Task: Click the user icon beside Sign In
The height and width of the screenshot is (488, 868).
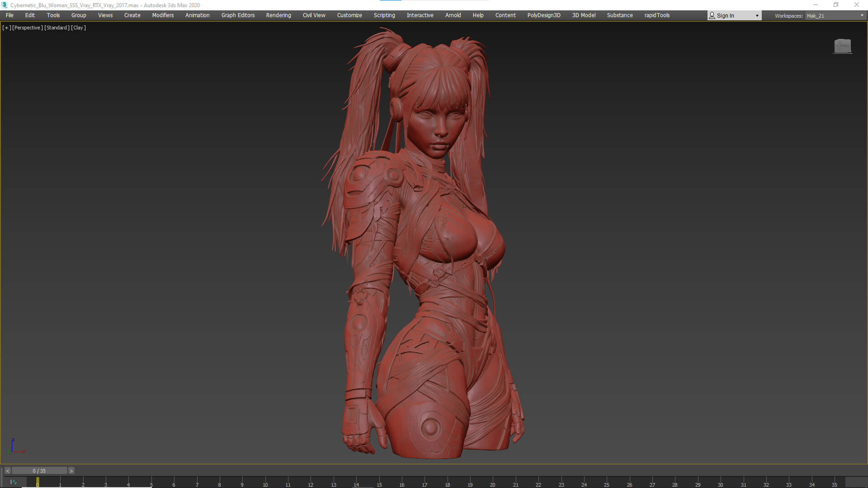Action: (x=712, y=16)
